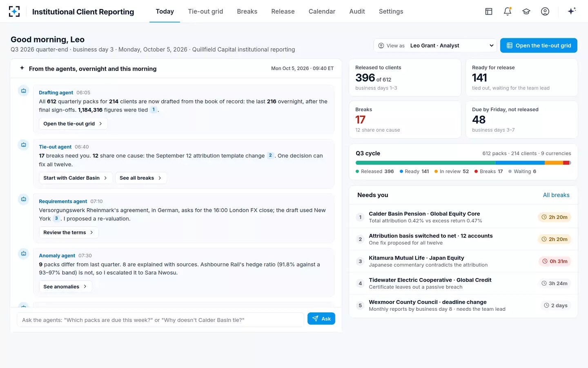Click Review the terms button

[x=69, y=232]
